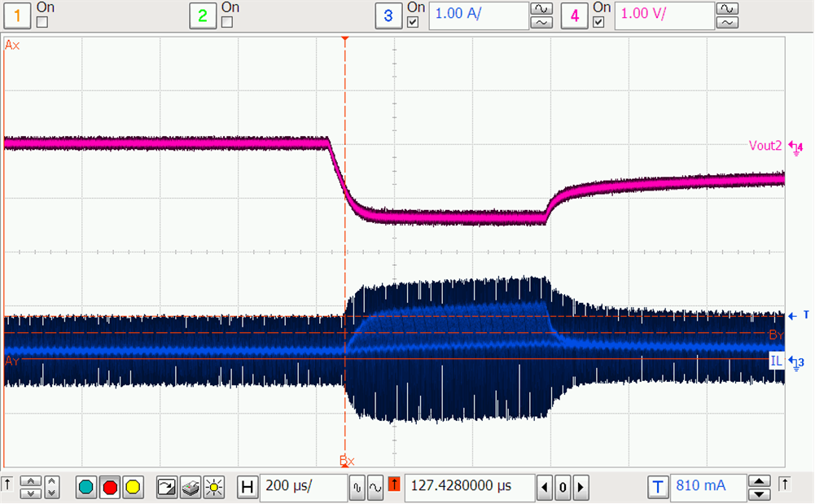
Task: Open horizontal settings with the H button
Action: [x=248, y=487]
